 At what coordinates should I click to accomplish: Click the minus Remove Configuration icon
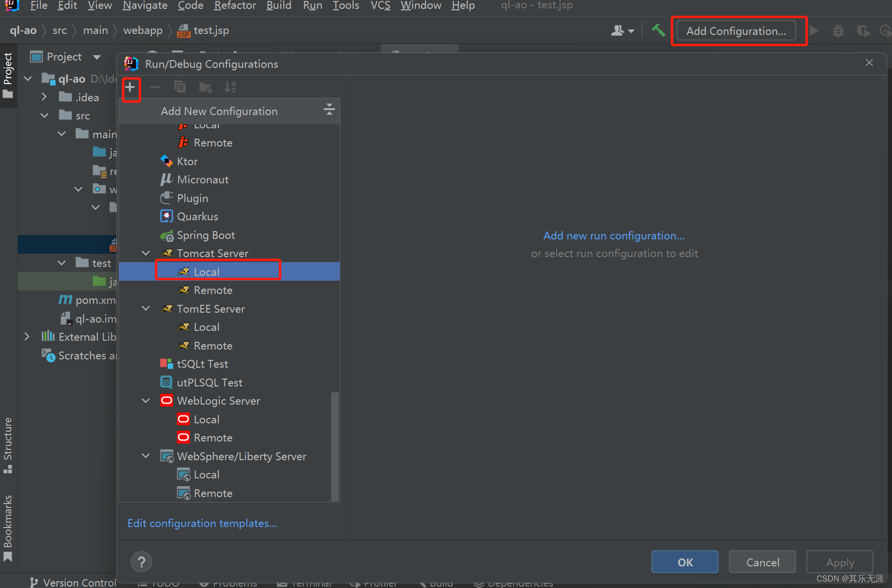(155, 88)
